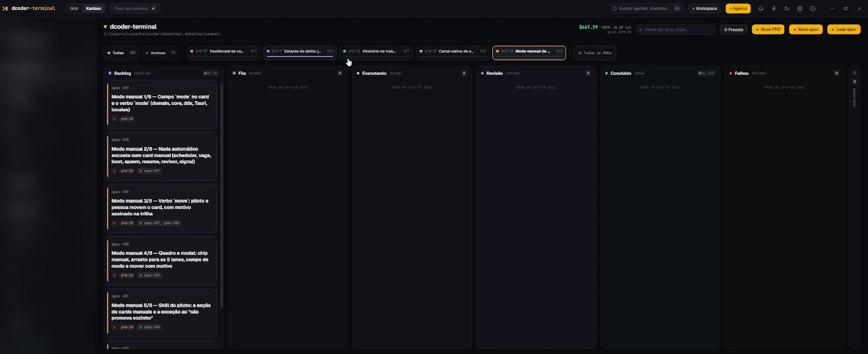The image size is (868, 354).
Task: Select the Todas filter tab
Action: (121, 53)
